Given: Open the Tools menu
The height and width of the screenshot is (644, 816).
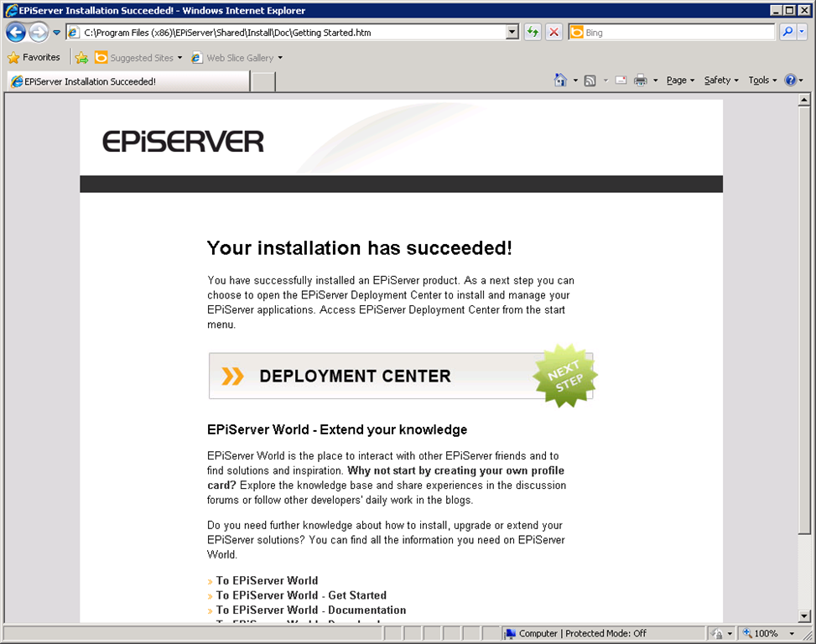Looking at the screenshot, I should (x=762, y=80).
